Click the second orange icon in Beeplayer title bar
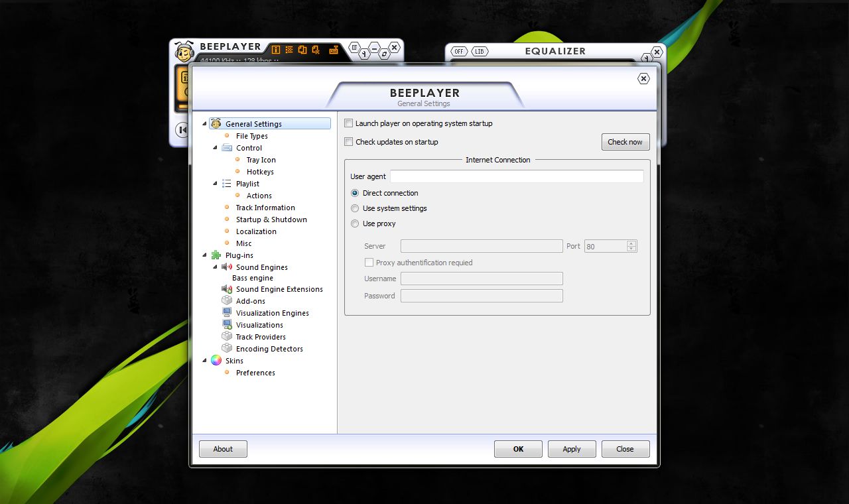 289,50
